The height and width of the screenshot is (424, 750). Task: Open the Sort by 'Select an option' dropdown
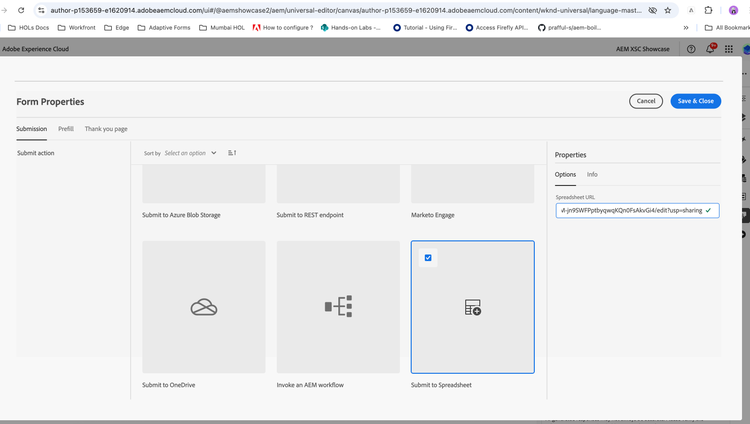pyautogui.click(x=190, y=153)
